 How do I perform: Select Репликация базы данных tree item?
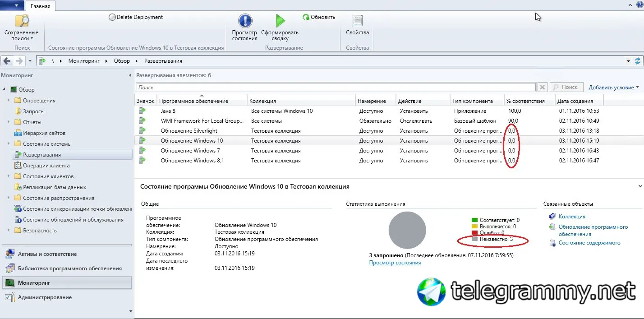click(x=55, y=187)
